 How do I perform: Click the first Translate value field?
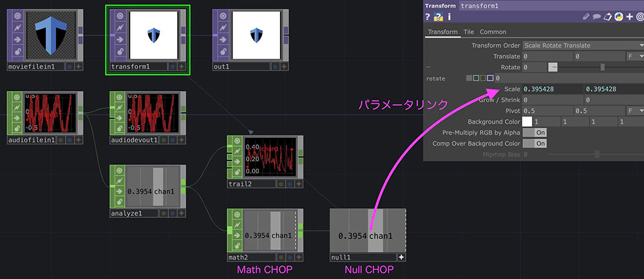coord(547,56)
